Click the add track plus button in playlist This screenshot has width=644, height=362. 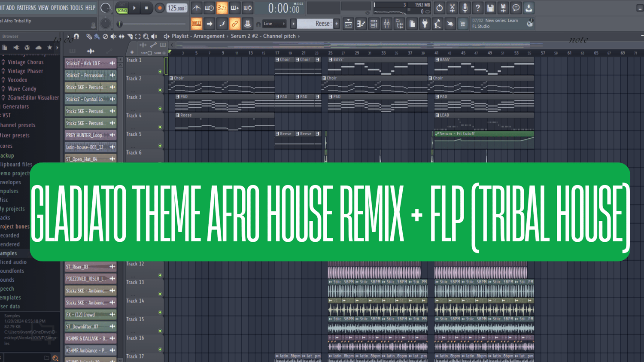[132, 52]
